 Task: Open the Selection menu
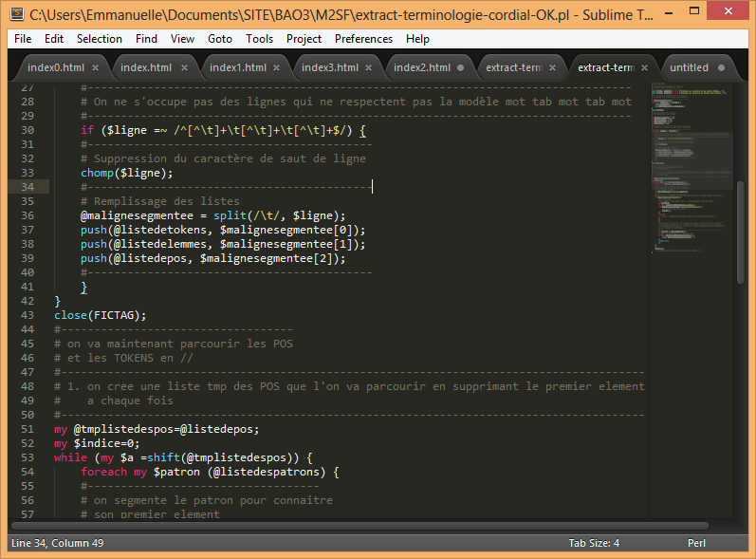tap(100, 39)
